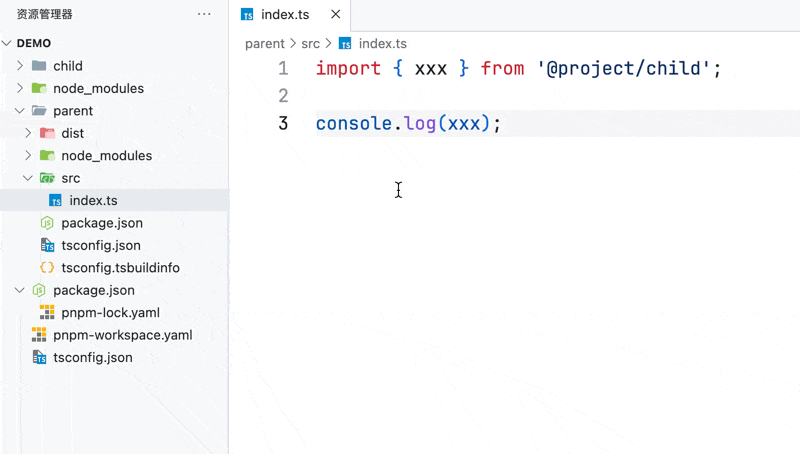This screenshot has width=800, height=454.
Task: Select the child folder label
Action: tap(68, 66)
